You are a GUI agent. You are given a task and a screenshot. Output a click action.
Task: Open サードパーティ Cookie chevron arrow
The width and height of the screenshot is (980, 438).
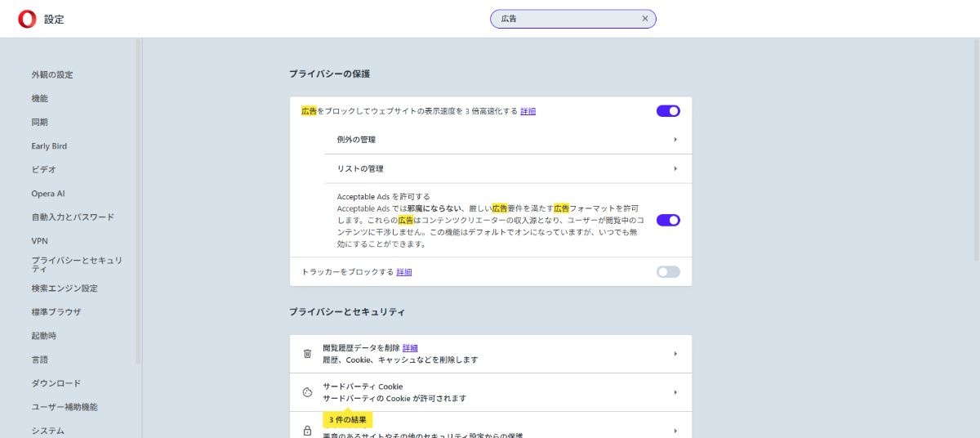point(675,392)
